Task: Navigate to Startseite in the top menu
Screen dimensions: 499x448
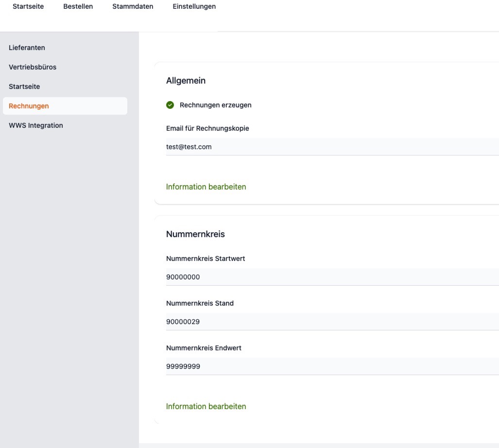Action: point(28,6)
